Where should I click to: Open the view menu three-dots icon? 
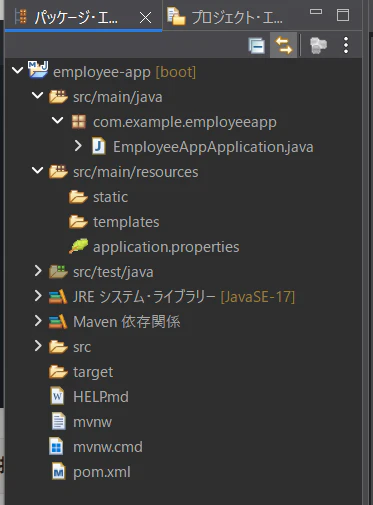[x=346, y=45]
